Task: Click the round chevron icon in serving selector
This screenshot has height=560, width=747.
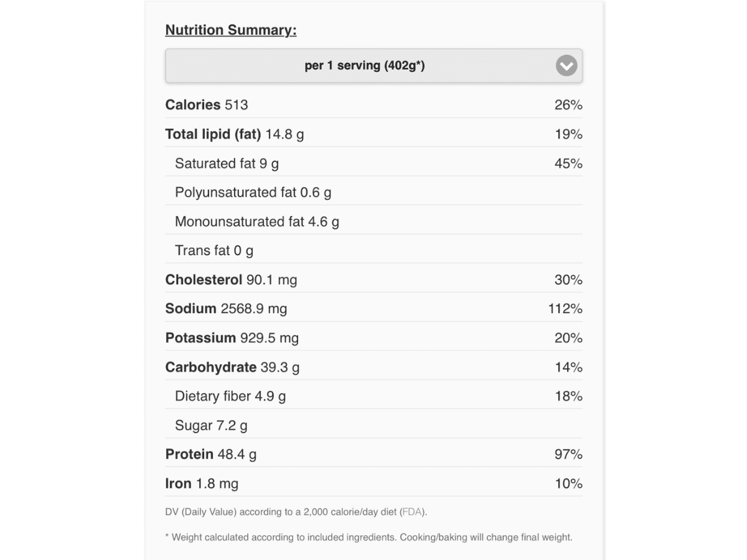Action: pyautogui.click(x=566, y=65)
